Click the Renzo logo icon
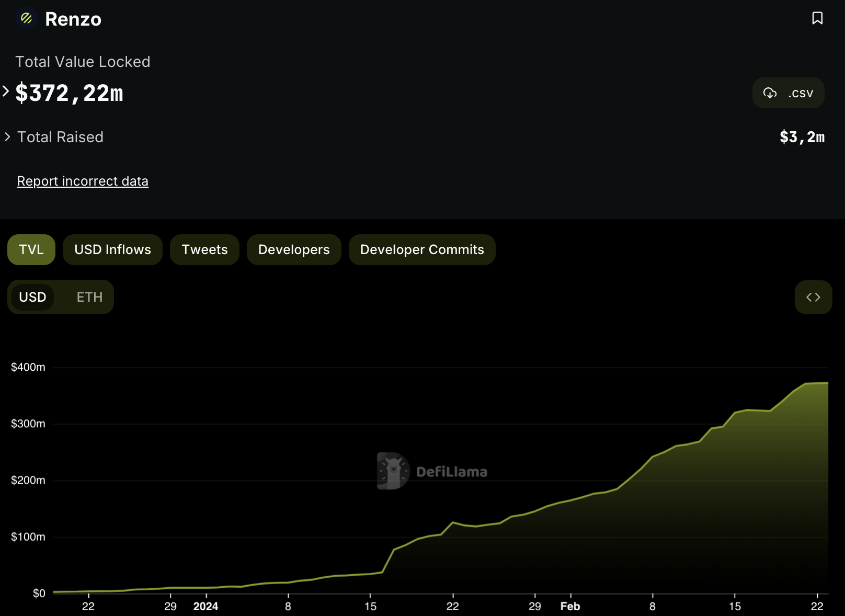 26,19
